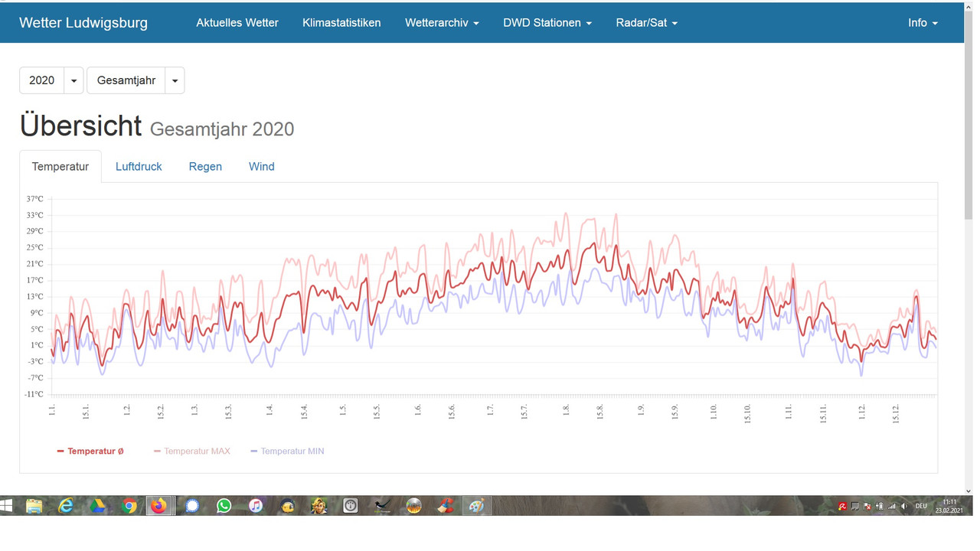Click the Übersicht heading
The height and width of the screenshot is (551, 980).
pyautogui.click(x=81, y=126)
